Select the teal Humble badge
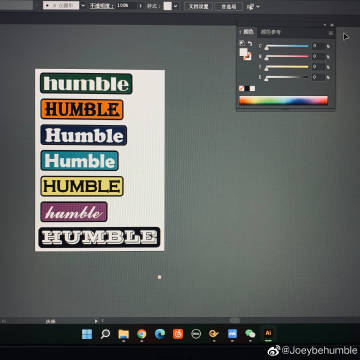 click(x=79, y=161)
